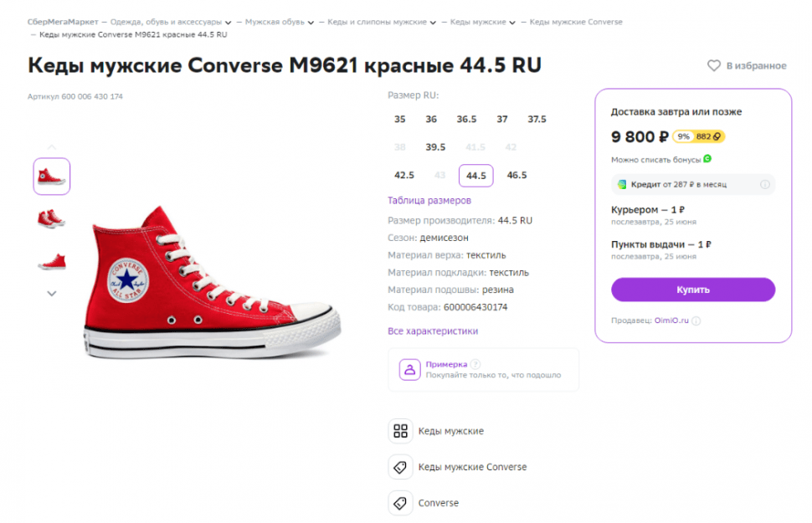Screen dimensions: 812x523
Task: Expand the Мужская обувь breadcrumb dropdown
Action: [x=311, y=23]
